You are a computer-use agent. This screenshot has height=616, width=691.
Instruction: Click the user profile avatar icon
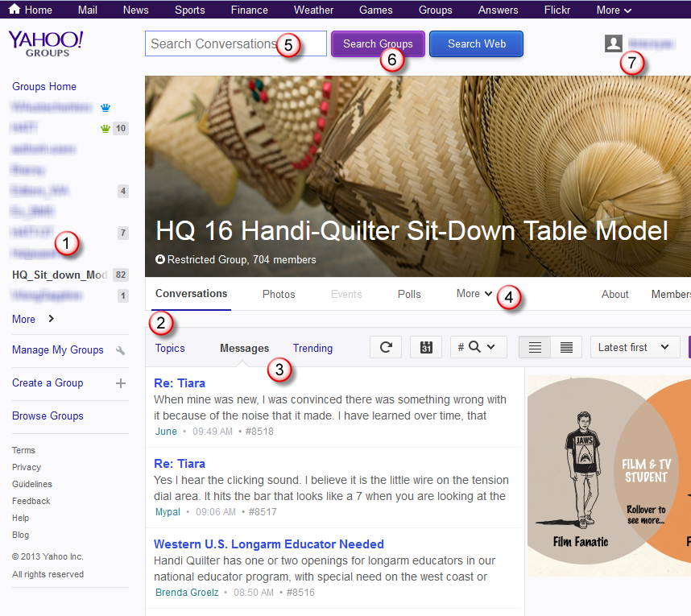point(614,43)
